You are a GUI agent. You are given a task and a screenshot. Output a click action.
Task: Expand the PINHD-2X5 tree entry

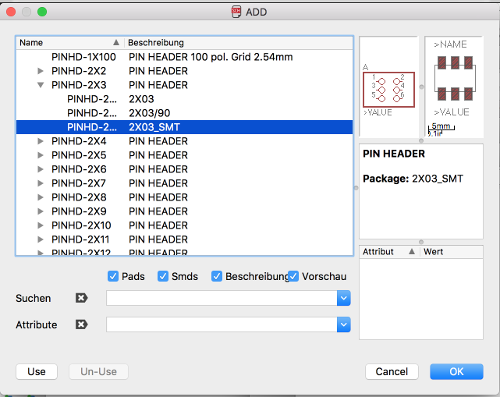tap(40, 155)
